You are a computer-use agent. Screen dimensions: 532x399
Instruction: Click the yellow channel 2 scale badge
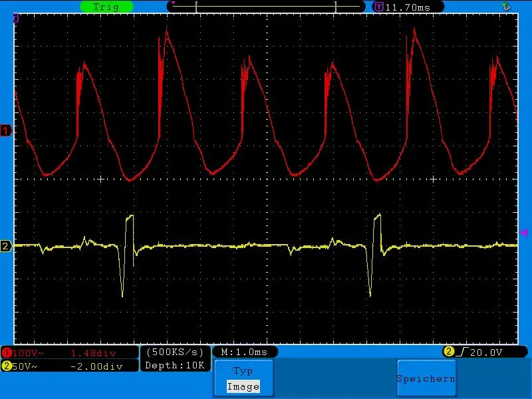(x=7, y=366)
